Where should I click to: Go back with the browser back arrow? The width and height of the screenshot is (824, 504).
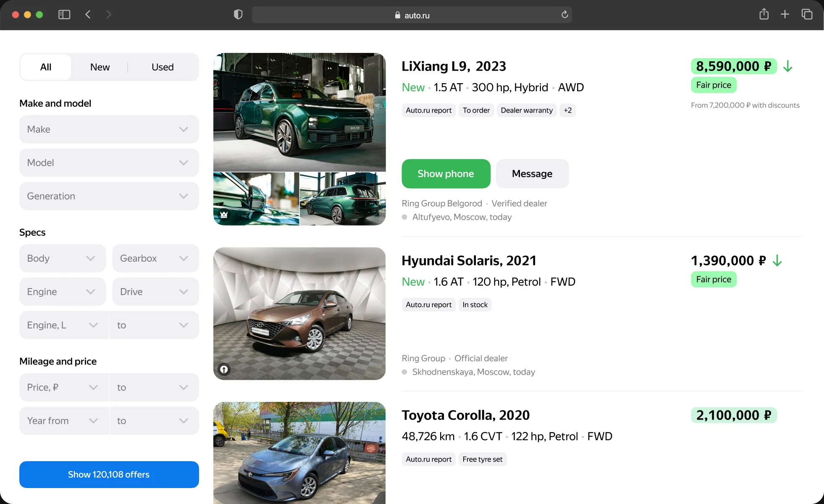coord(88,15)
